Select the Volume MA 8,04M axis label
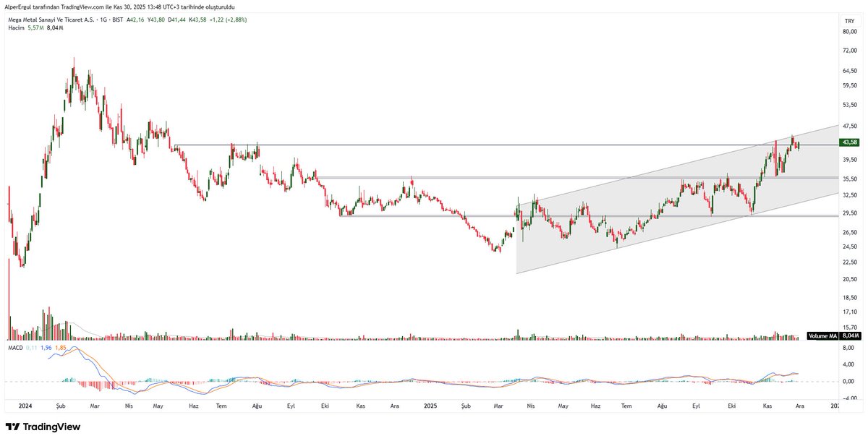The width and height of the screenshot is (868, 441). coord(834,336)
